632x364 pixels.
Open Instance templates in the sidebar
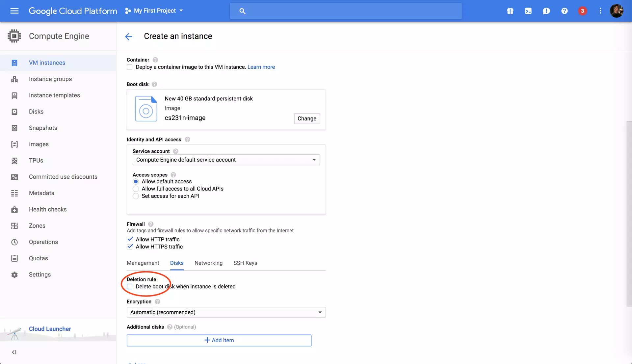(x=54, y=95)
